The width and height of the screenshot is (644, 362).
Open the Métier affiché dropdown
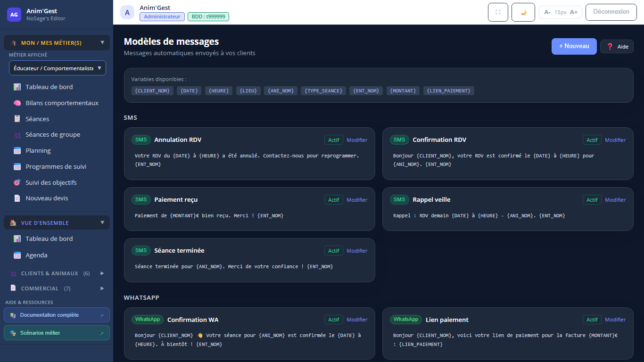click(58, 68)
